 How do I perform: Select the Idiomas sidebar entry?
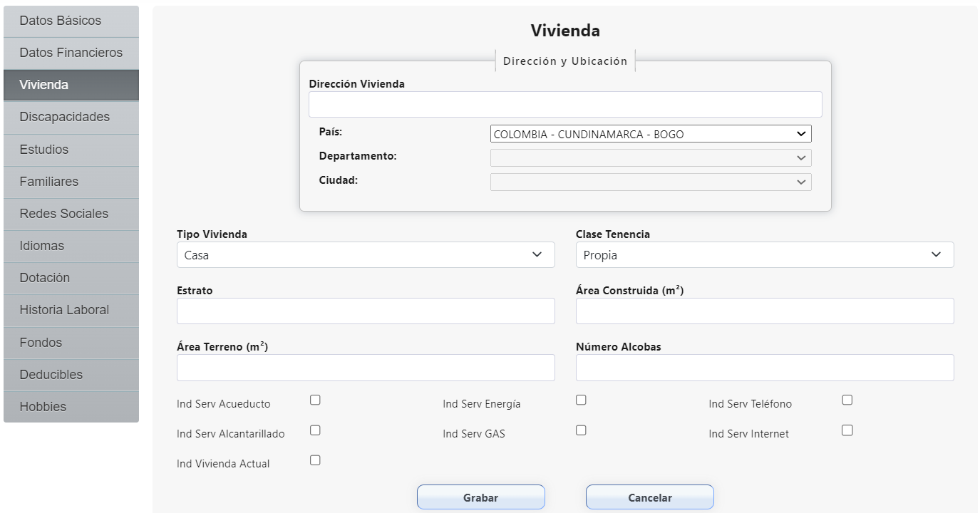pyautogui.click(x=69, y=245)
